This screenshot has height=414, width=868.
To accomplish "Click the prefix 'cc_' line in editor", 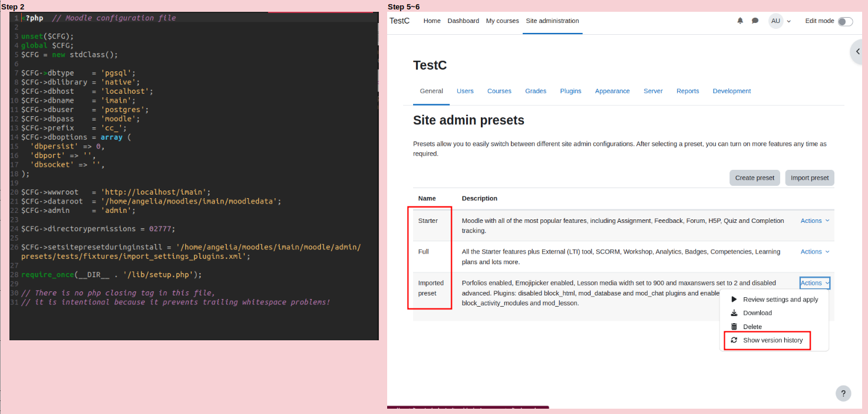I will 74,128.
